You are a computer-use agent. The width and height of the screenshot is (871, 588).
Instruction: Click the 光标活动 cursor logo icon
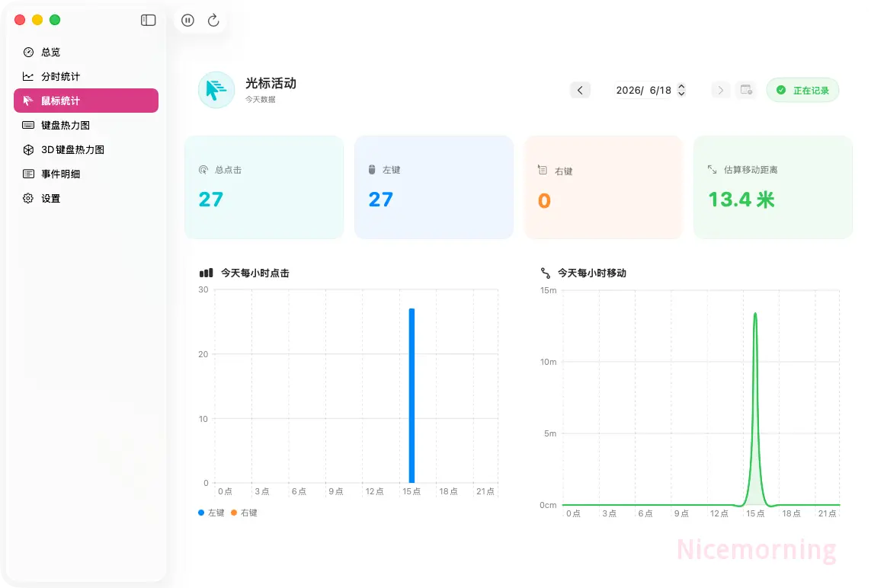coord(216,90)
